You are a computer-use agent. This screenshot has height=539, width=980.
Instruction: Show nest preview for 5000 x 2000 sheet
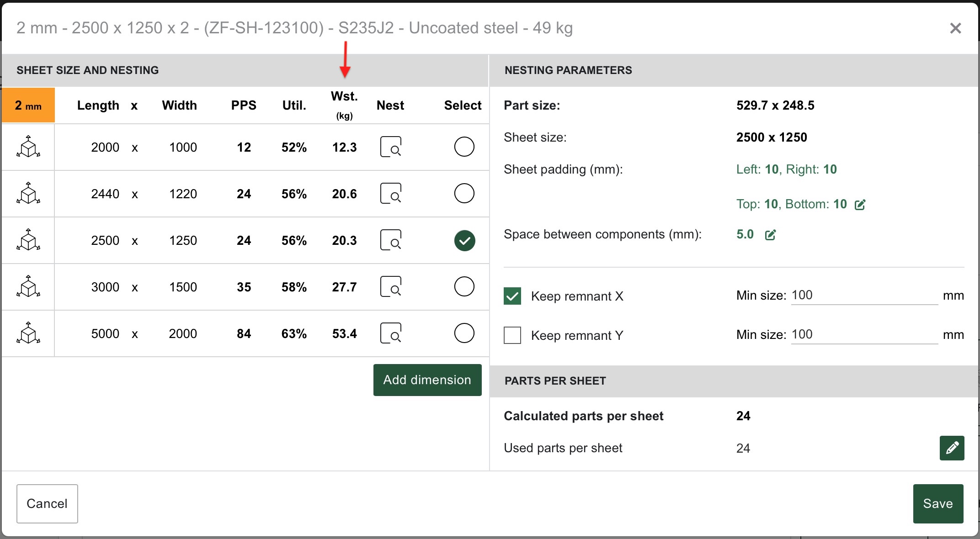[x=391, y=333]
